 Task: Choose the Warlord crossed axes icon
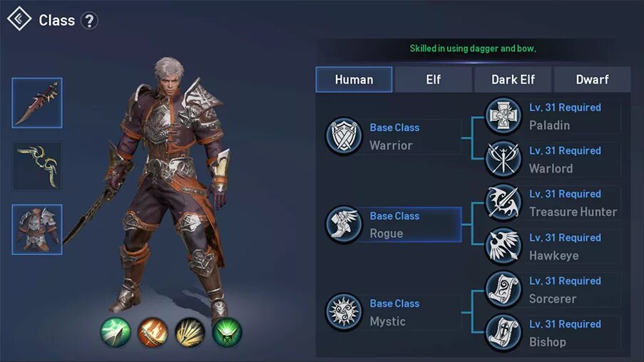(x=503, y=159)
